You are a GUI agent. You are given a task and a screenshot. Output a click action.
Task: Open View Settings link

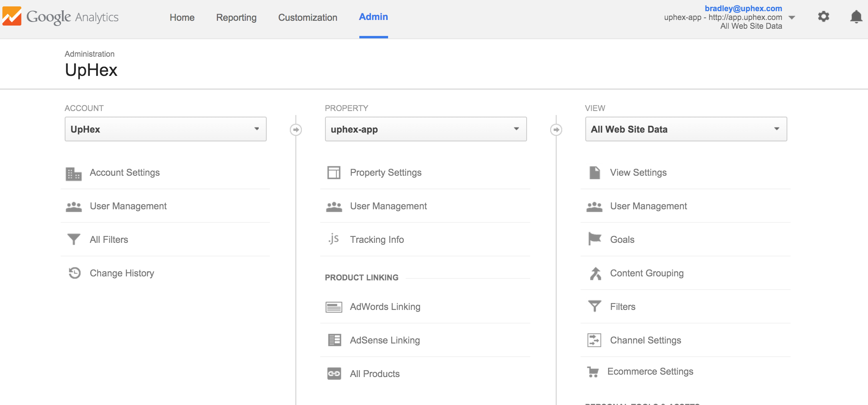(638, 173)
